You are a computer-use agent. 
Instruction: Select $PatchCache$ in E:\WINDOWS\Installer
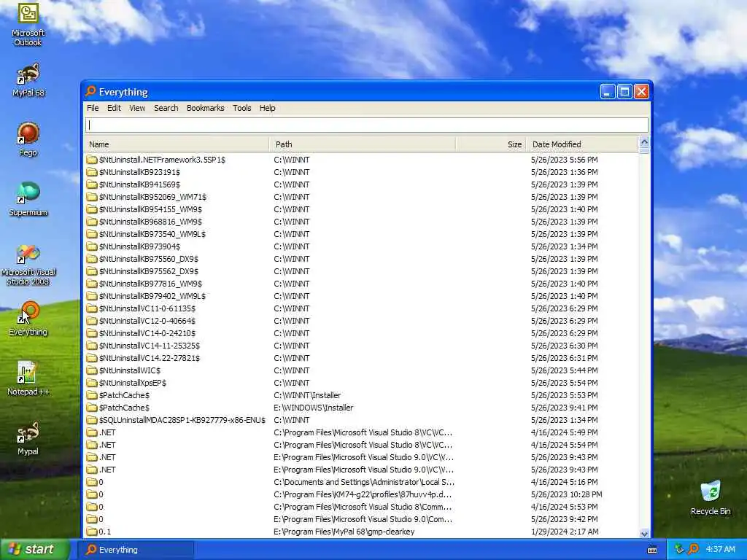click(360, 408)
